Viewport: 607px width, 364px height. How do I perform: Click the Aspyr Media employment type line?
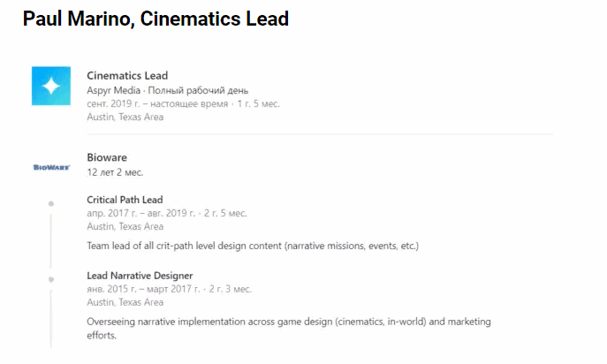point(167,90)
